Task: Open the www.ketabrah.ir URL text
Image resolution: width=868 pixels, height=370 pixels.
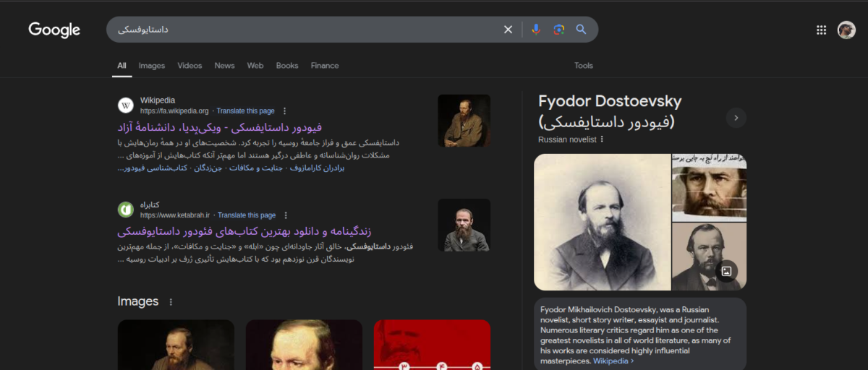Action: (x=175, y=215)
